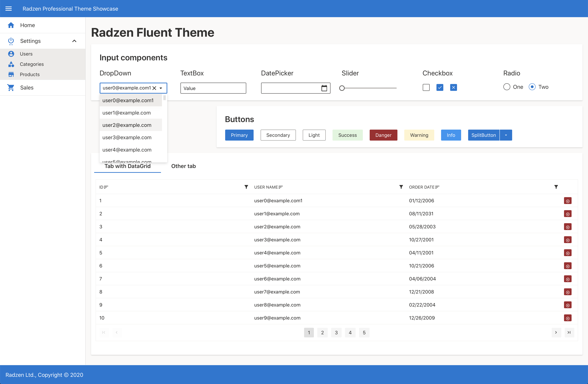Delete row for user1@example.com

tap(567, 214)
